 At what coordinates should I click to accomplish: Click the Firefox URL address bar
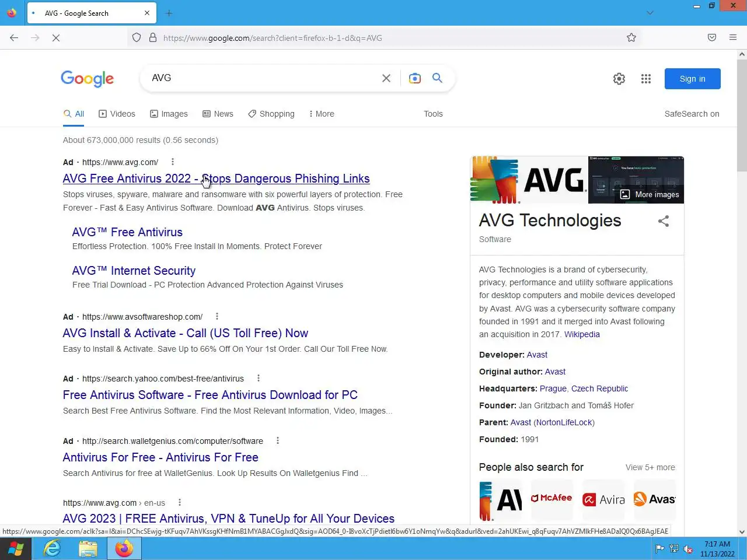click(x=385, y=38)
